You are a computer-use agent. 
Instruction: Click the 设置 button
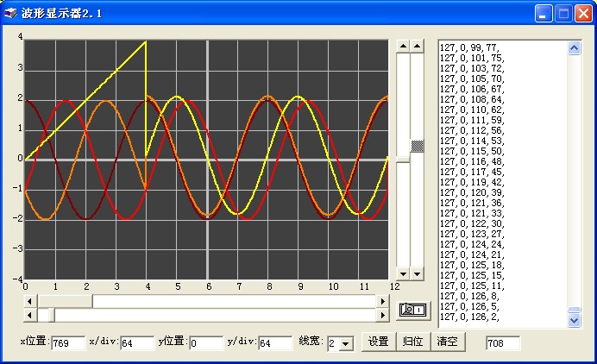(x=378, y=342)
